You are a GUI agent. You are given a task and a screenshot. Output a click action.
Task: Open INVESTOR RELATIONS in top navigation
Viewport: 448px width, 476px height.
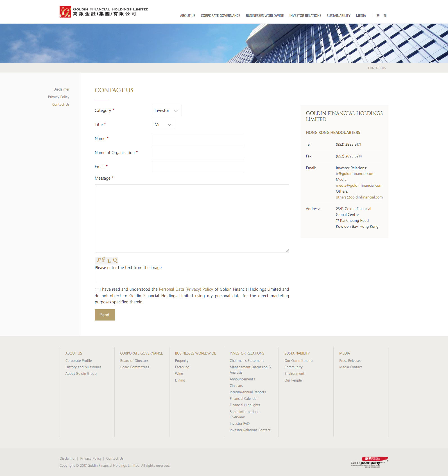click(x=305, y=16)
